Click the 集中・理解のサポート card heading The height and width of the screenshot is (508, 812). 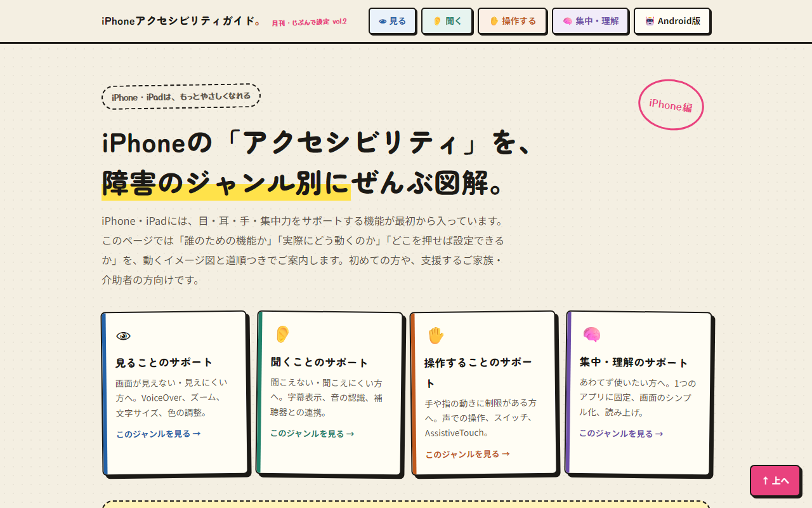634,362
